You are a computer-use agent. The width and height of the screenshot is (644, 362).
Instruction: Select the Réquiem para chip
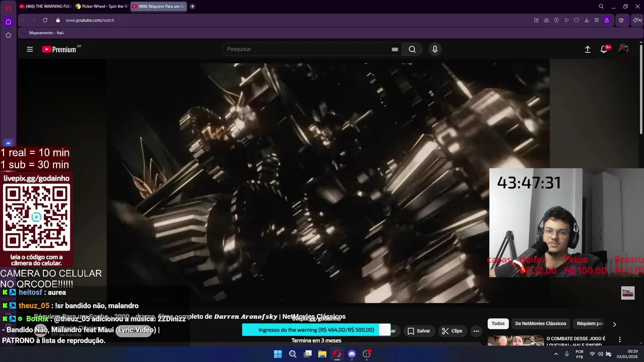click(x=591, y=324)
